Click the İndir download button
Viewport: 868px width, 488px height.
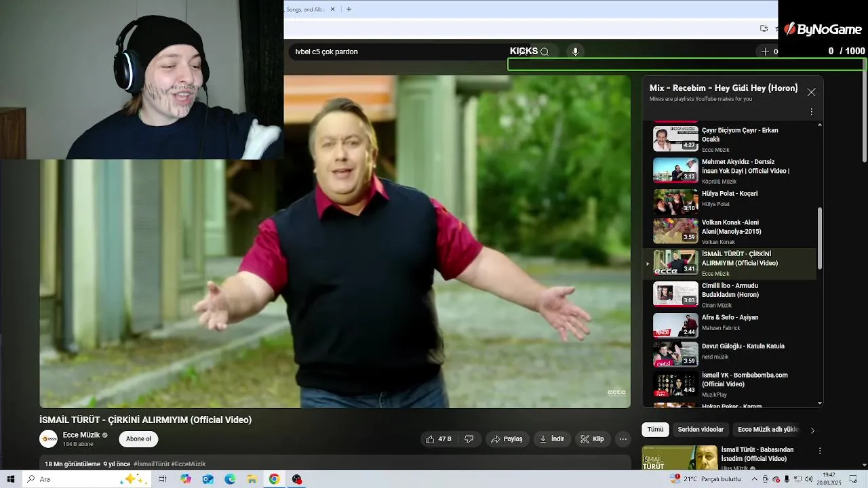coord(552,439)
